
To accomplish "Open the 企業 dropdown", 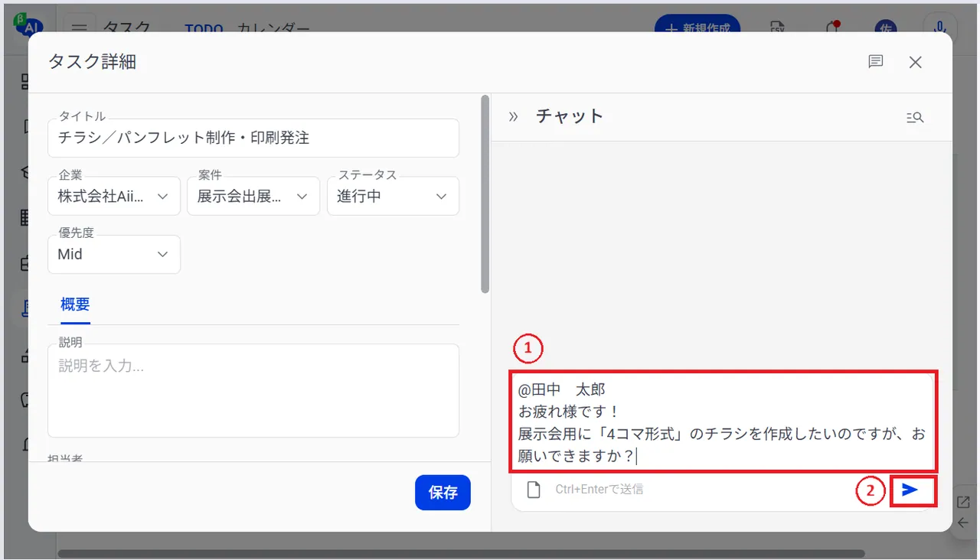I will (114, 196).
